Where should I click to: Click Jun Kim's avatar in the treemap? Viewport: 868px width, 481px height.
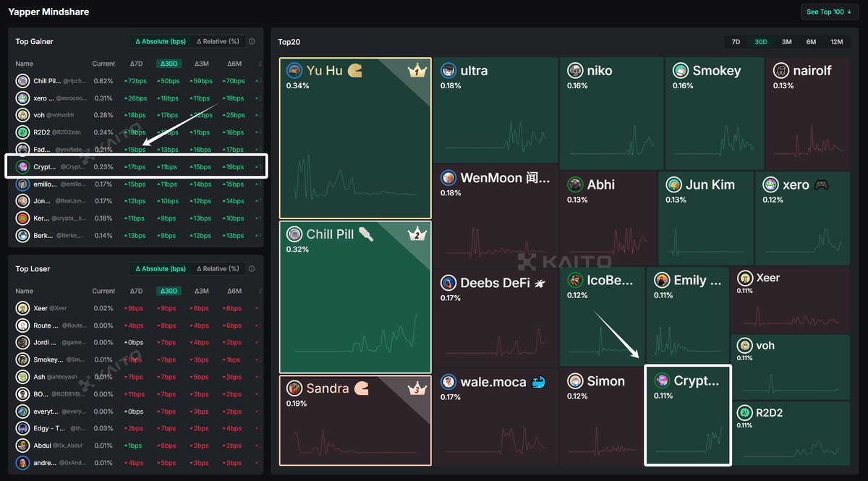click(673, 184)
